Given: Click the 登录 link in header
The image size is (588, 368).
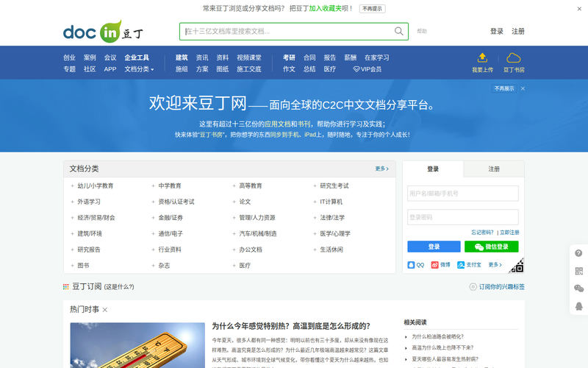Looking at the screenshot, I should (x=497, y=31).
